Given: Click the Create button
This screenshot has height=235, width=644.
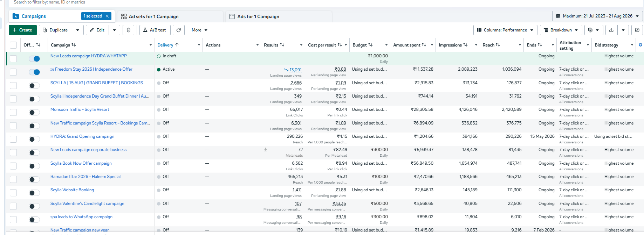Looking at the screenshot, I should tap(22, 30).
